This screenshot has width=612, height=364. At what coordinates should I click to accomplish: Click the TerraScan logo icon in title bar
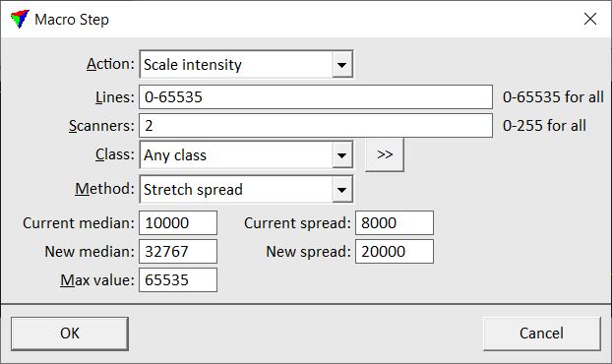[x=20, y=19]
